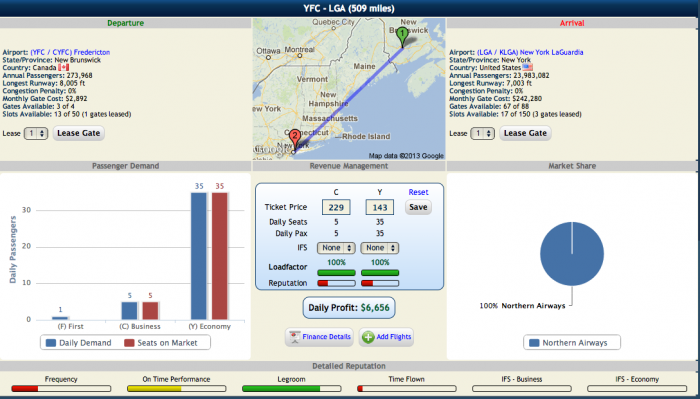Click the 'Longest Runway: 7,003 ft' text
The width and height of the screenshot is (700, 399).
pyautogui.click(x=490, y=83)
